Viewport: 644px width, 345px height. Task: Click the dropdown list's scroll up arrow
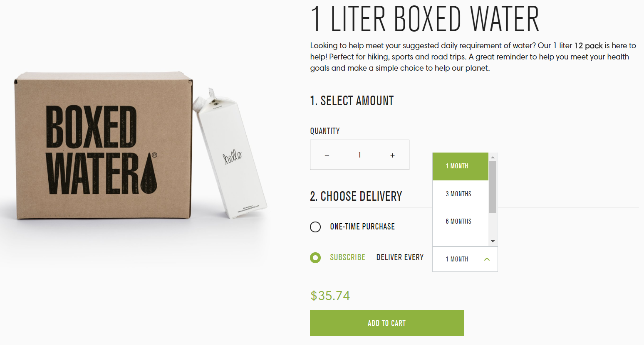pos(493,157)
